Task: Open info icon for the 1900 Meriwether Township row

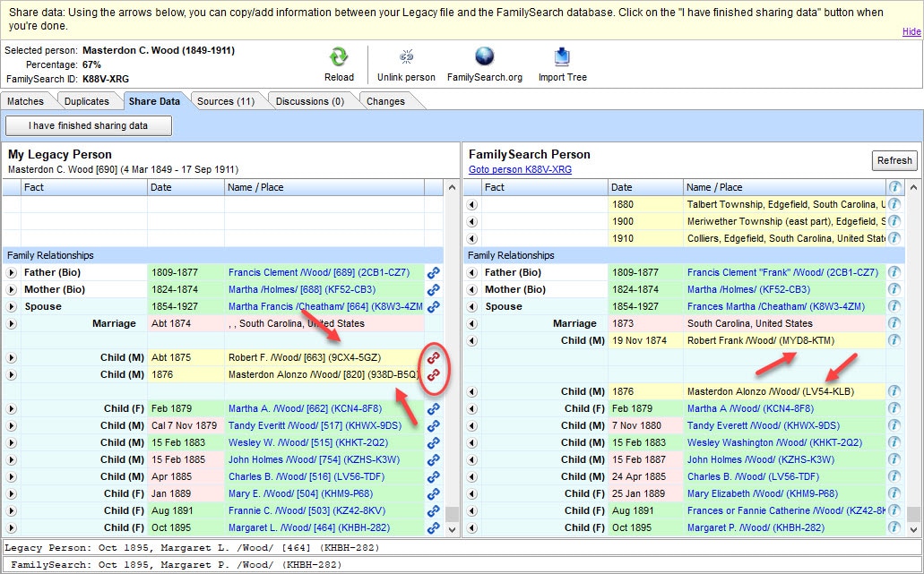Action: click(894, 221)
